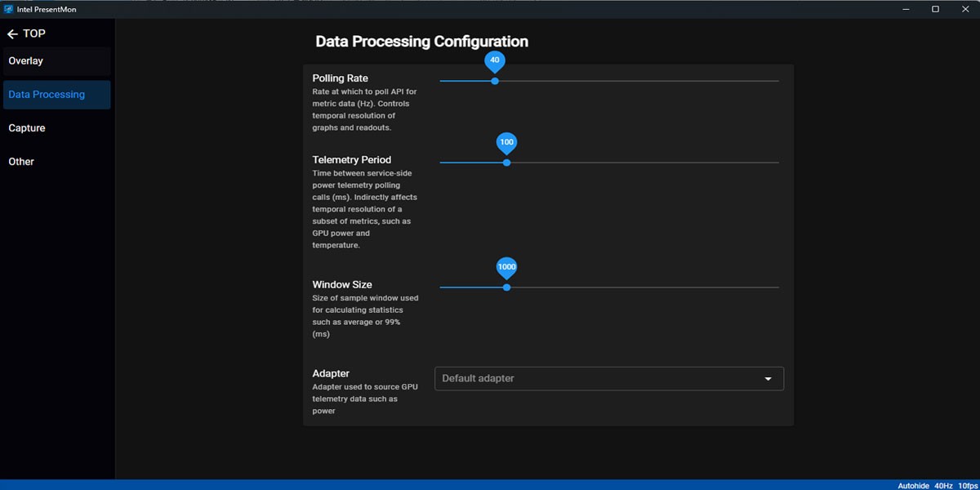
Task: Click the Telemetry Period value bubble showing 100
Action: 506,142
